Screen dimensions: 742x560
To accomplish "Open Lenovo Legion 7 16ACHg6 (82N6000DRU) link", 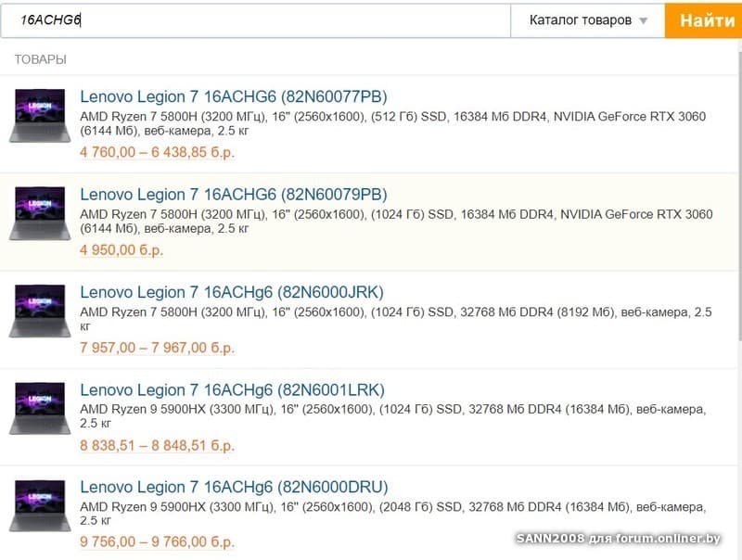I will coord(234,487).
